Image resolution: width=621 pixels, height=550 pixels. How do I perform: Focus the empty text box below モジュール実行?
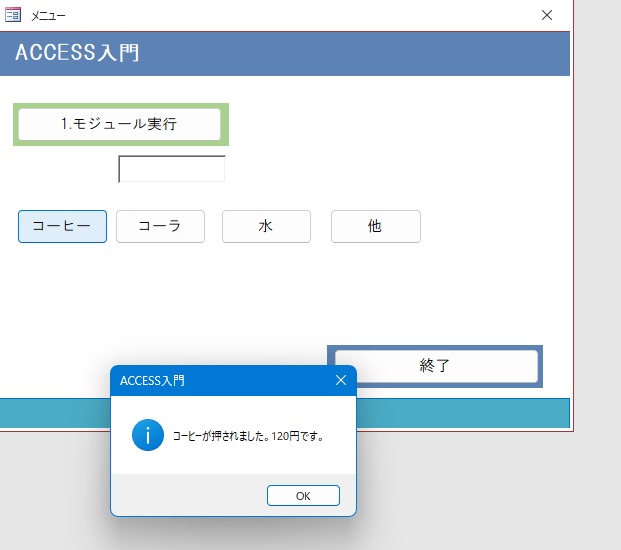click(172, 169)
